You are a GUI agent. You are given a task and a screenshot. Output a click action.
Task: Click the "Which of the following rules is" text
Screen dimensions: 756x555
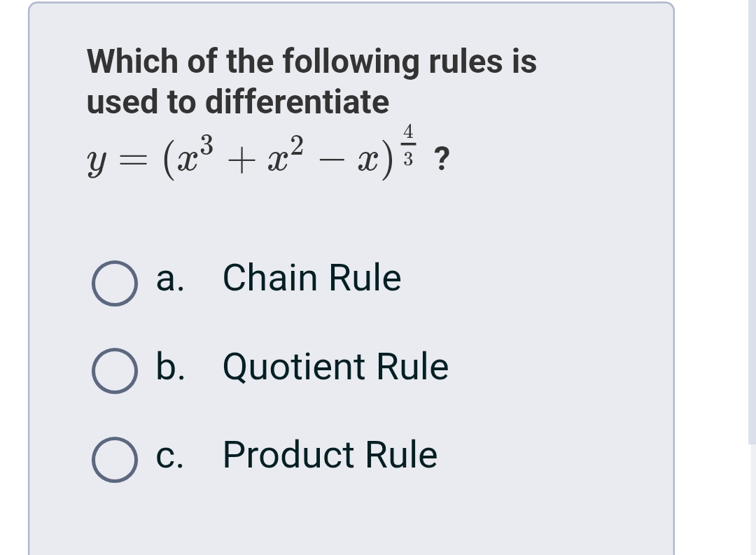(x=311, y=62)
